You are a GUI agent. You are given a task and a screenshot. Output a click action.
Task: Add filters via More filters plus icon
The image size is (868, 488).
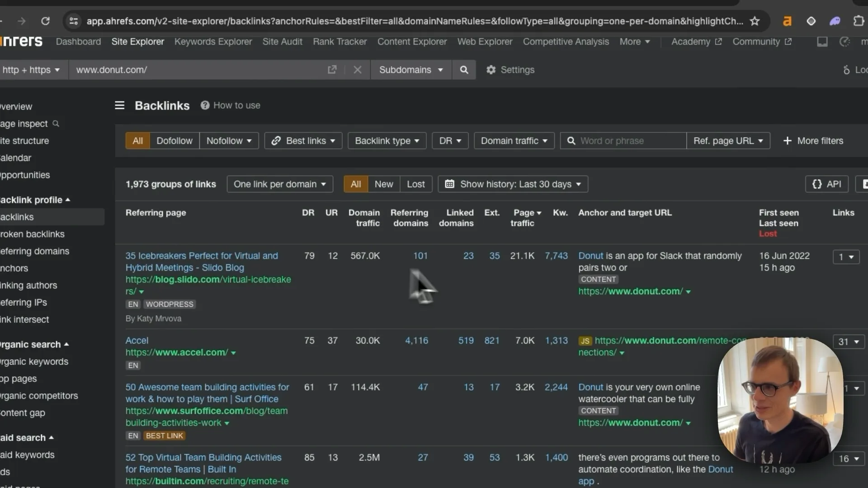813,141
